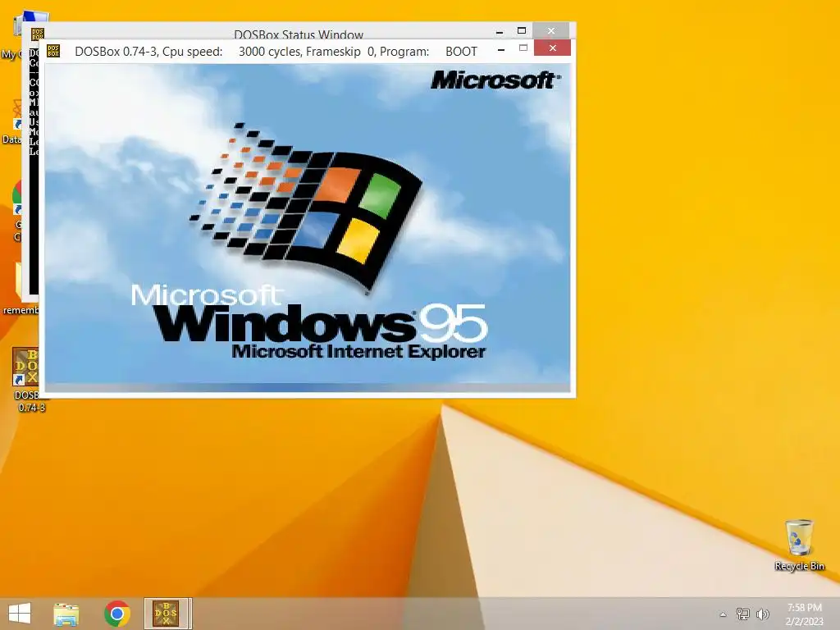Image resolution: width=840 pixels, height=630 pixels.
Task: Minimize the DOSBox 0.74-3 window
Action: tap(501, 50)
